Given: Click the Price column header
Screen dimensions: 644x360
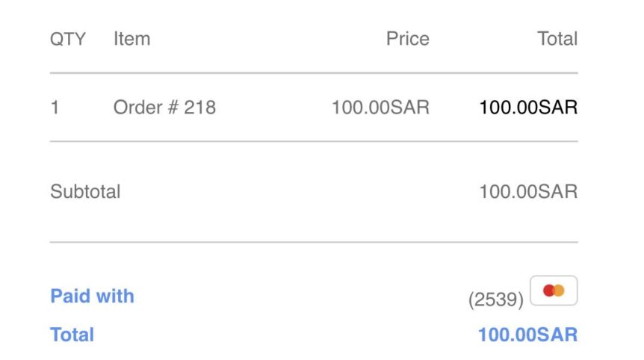Looking at the screenshot, I should coord(407,39).
